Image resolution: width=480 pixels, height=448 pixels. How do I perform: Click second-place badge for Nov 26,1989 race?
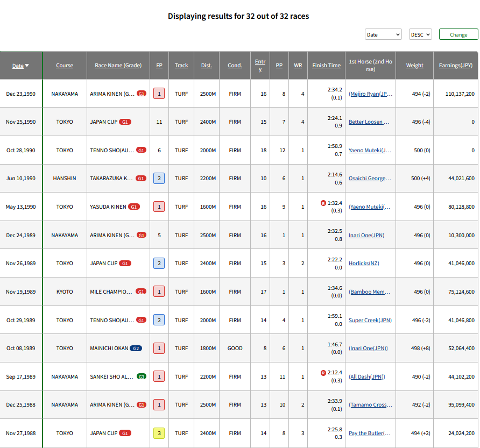[x=159, y=263]
